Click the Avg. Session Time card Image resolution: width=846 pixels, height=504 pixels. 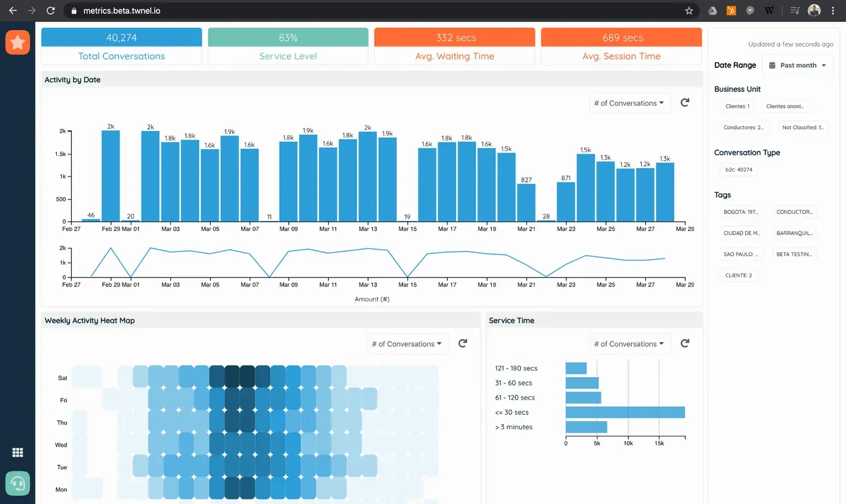point(621,47)
